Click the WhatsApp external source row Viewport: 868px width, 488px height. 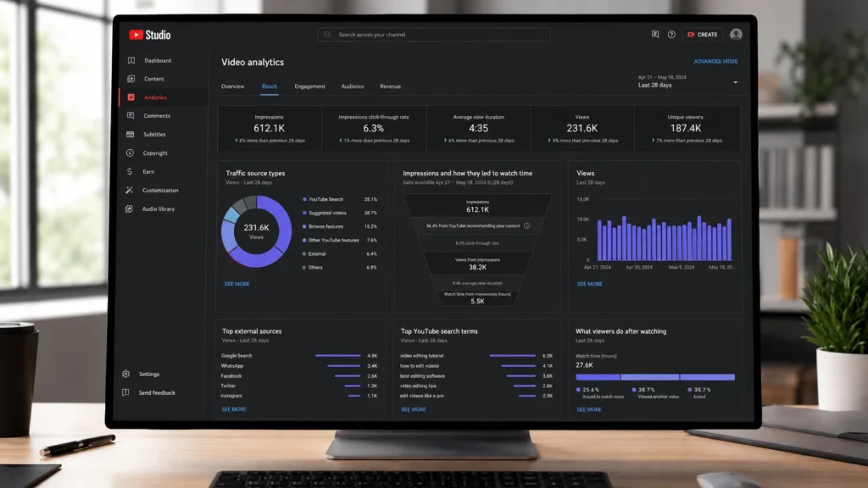click(x=299, y=366)
